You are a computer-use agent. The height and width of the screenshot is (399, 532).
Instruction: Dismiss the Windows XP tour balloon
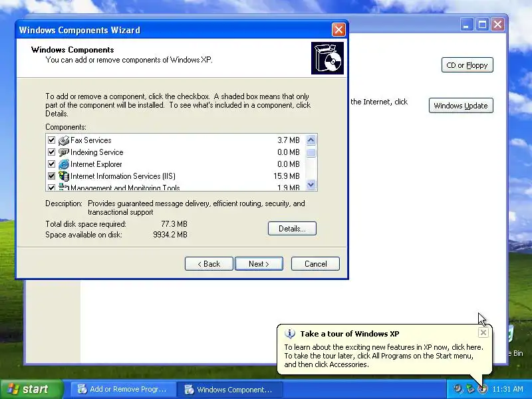tap(483, 332)
